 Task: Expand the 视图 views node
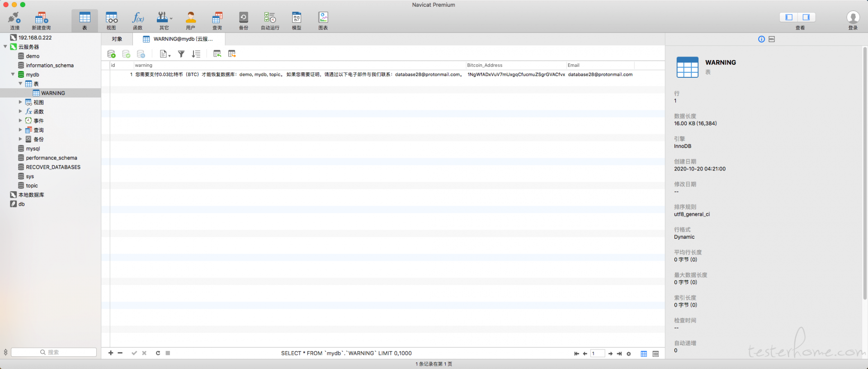pyautogui.click(x=20, y=102)
